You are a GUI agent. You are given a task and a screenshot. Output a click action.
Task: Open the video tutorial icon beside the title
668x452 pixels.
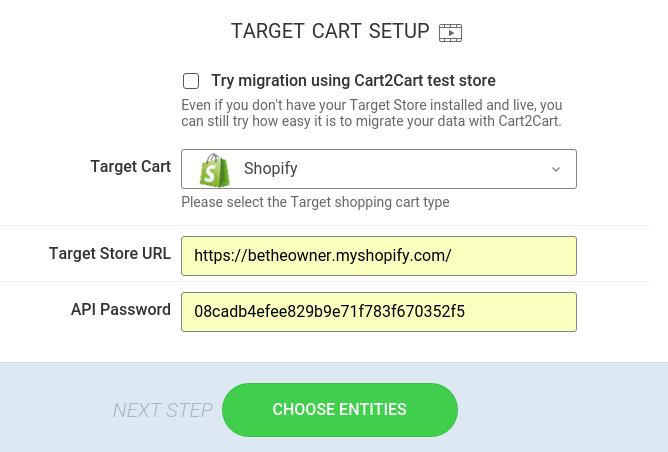(x=450, y=33)
